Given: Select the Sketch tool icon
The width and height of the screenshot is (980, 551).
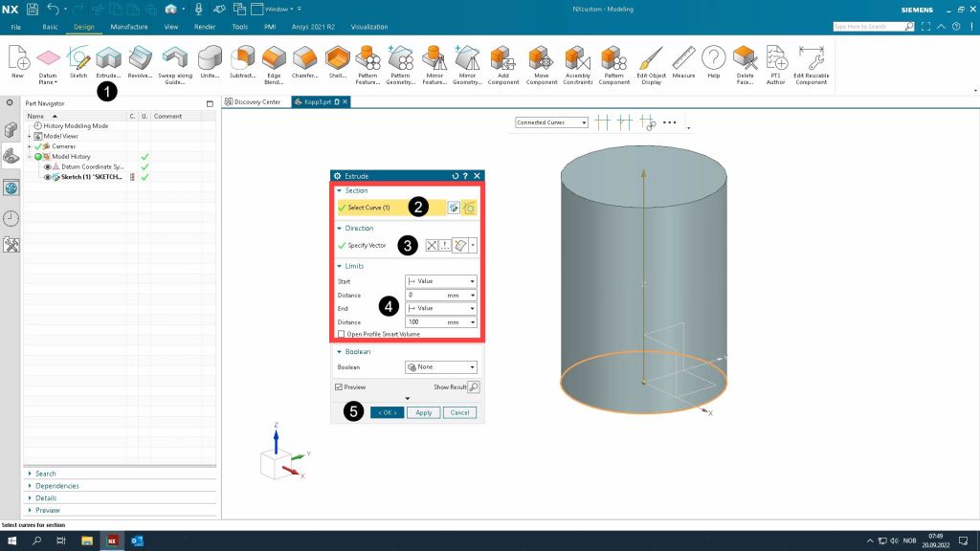Looking at the screenshot, I should [78, 59].
